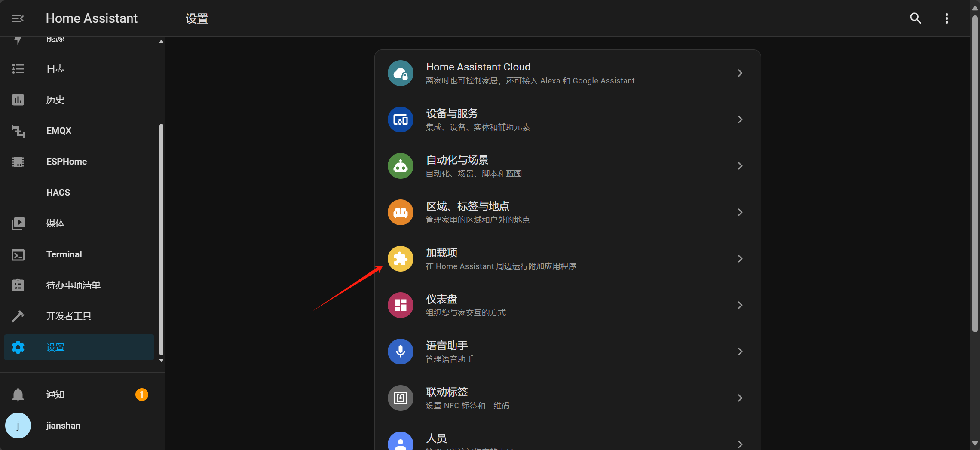The image size is (980, 450).
Task: Click the gray NFC tag icon
Action: click(x=401, y=398)
